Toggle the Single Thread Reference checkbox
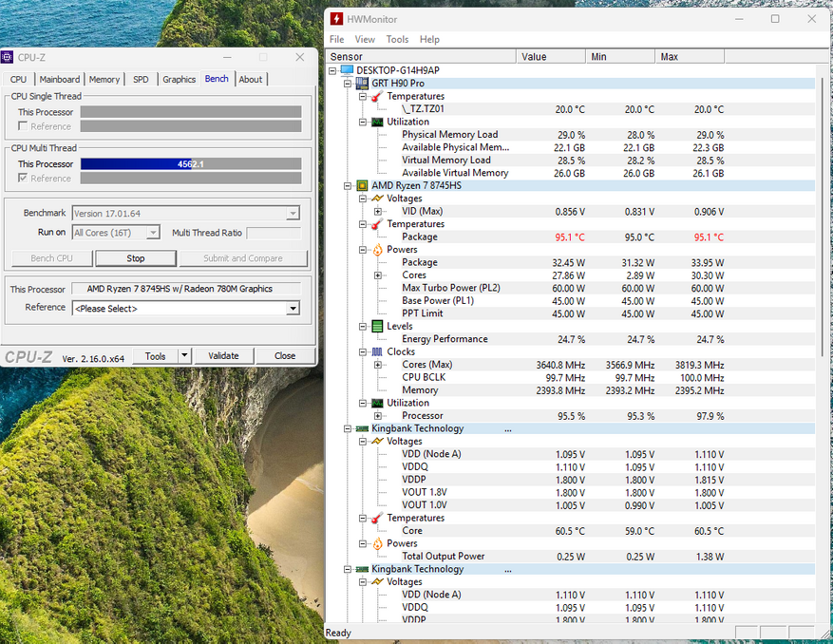This screenshot has height=644, width=833. (x=24, y=126)
